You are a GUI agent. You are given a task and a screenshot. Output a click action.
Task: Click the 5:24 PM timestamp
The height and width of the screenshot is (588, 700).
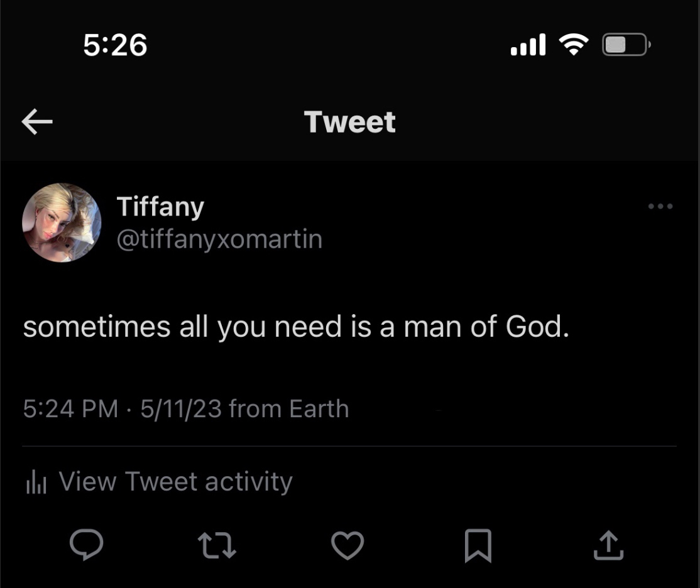tap(70, 409)
